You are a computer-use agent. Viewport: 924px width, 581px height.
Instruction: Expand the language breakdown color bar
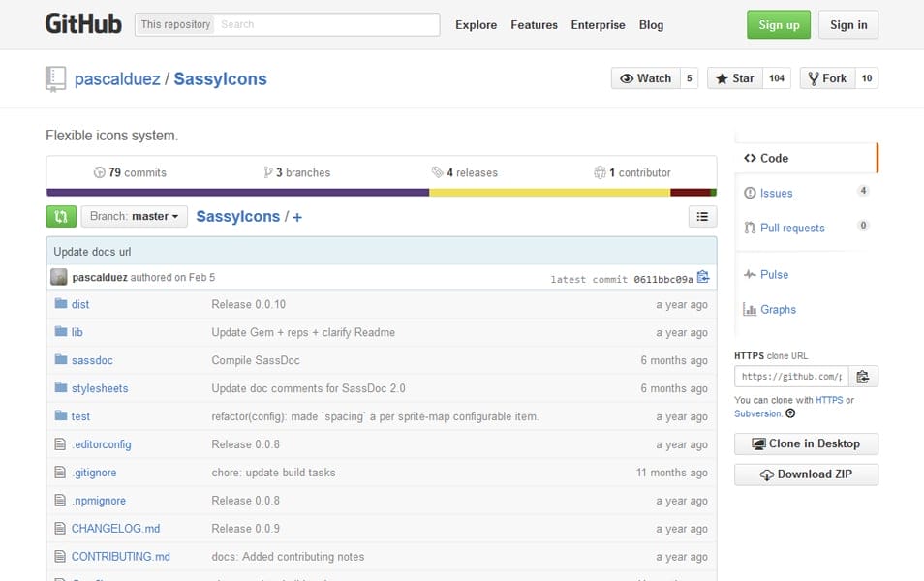click(x=381, y=193)
